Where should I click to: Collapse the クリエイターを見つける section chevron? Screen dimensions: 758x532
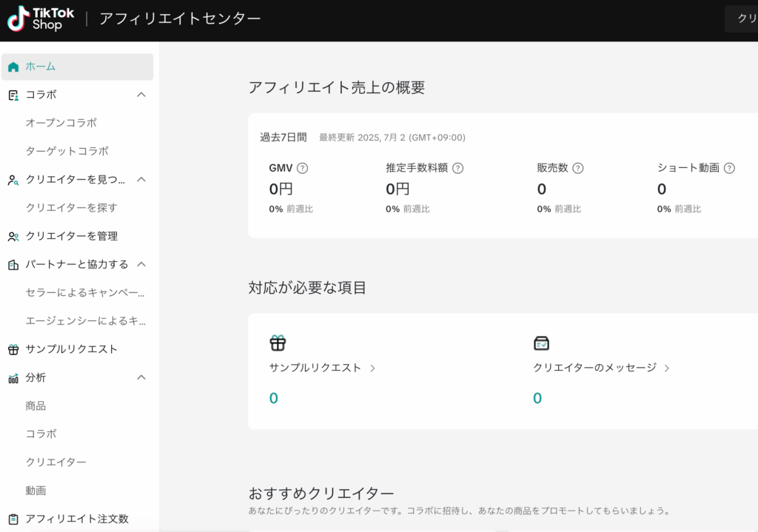pos(141,179)
